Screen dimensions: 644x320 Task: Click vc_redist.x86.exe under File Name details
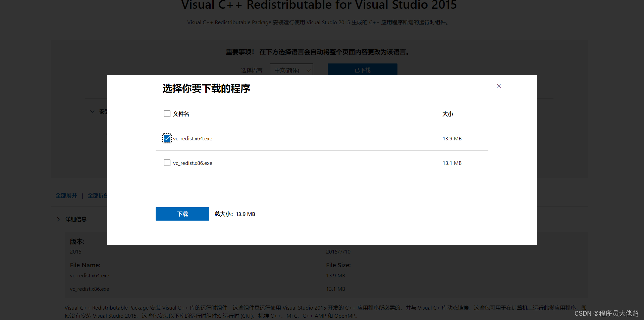(x=90, y=289)
